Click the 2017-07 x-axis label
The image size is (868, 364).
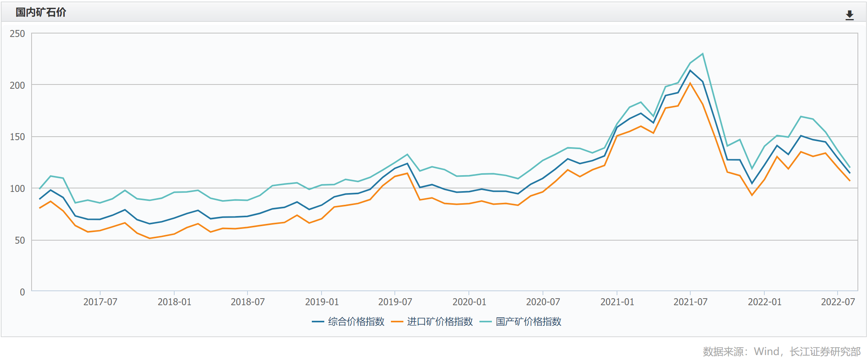(x=100, y=302)
